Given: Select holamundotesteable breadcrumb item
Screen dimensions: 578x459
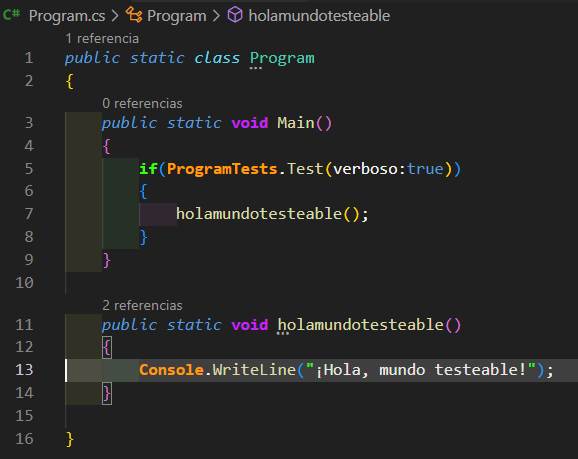Looking at the screenshot, I should (319, 16).
